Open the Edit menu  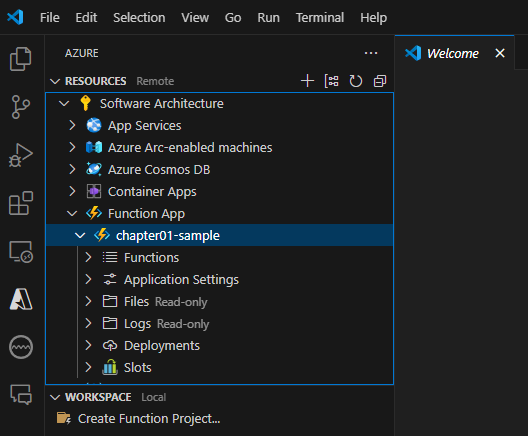[86, 18]
